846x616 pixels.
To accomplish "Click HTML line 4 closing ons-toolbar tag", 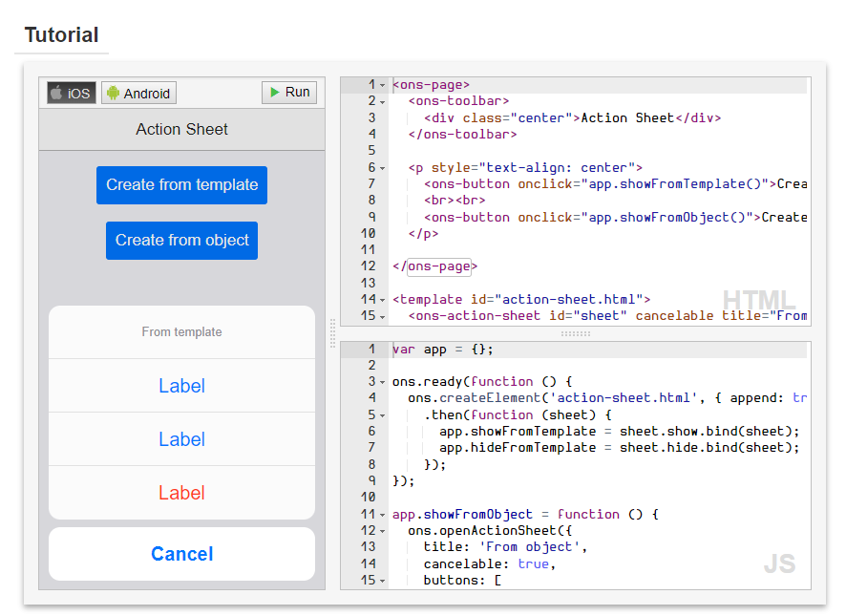I will coord(462,135).
